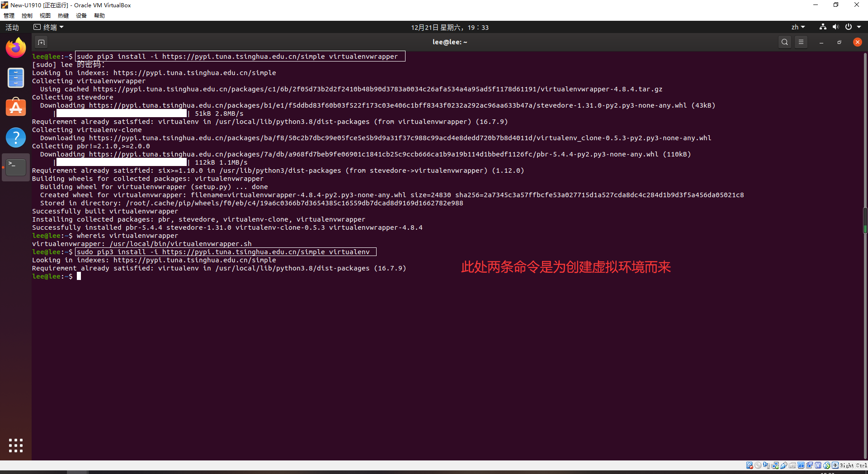Restore the terminal window size
868x474 pixels.
click(839, 42)
